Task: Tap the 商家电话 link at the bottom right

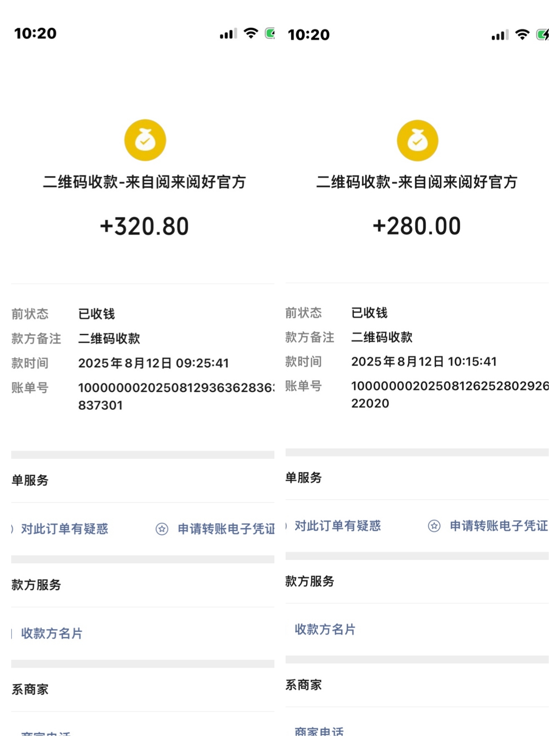Action: pos(319,731)
